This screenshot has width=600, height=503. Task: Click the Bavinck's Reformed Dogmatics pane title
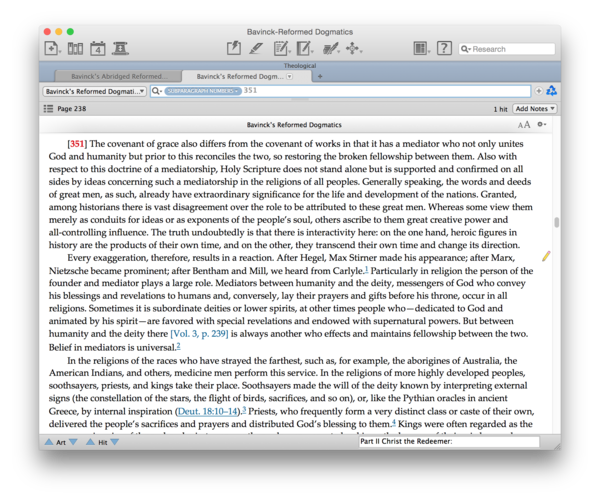tap(294, 125)
